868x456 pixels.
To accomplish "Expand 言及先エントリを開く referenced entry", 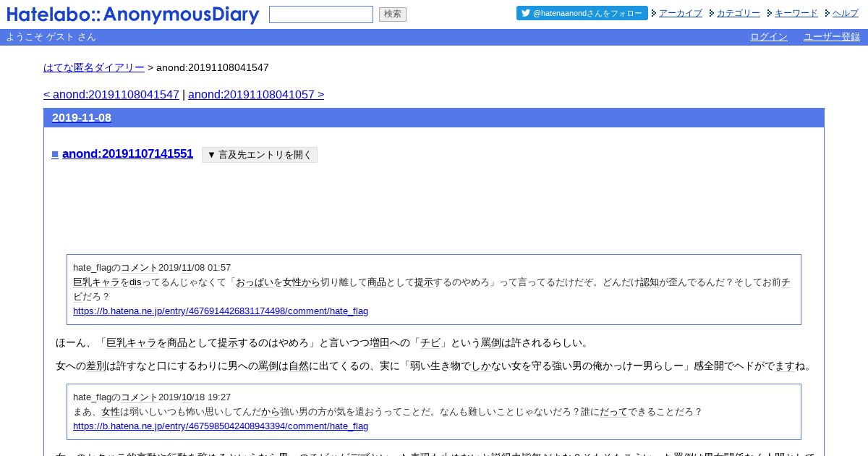I will tap(260, 155).
